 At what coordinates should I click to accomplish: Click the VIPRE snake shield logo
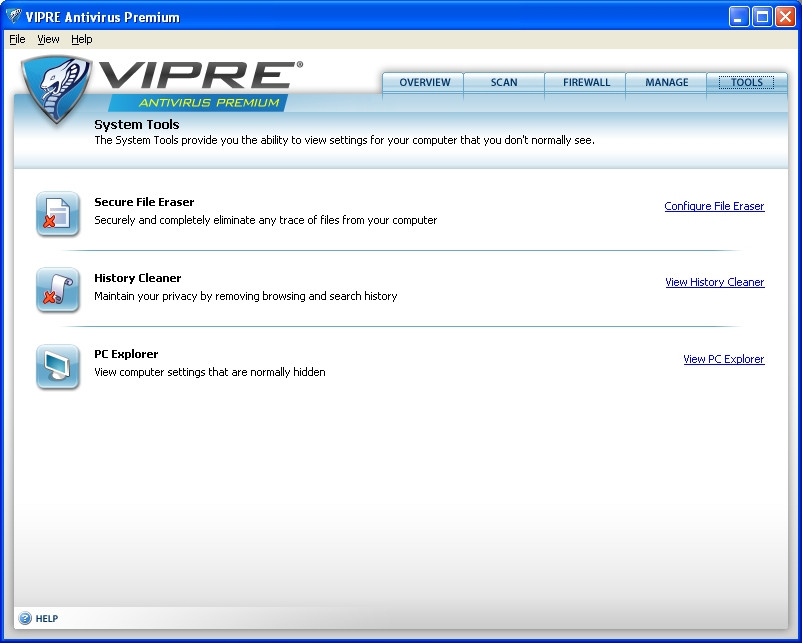pos(56,90)
